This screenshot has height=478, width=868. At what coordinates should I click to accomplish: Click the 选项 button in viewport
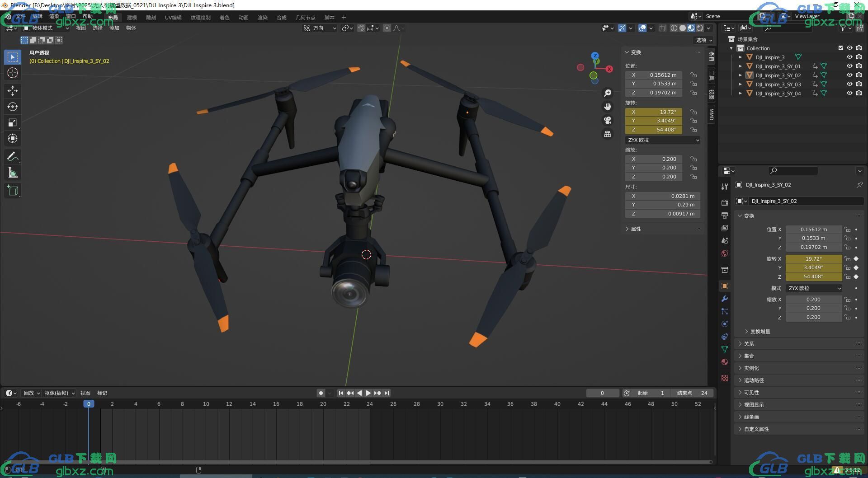click(704, 40)
